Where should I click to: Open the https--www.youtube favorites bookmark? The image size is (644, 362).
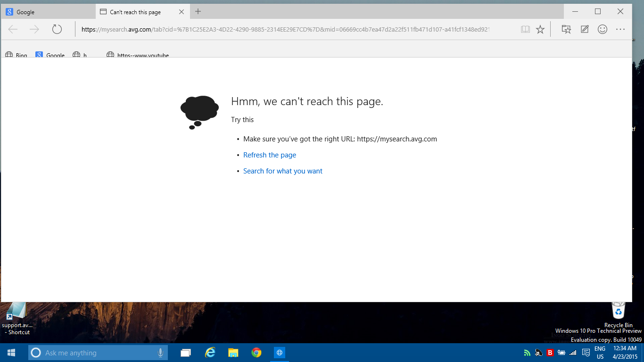tap(138, 55)
